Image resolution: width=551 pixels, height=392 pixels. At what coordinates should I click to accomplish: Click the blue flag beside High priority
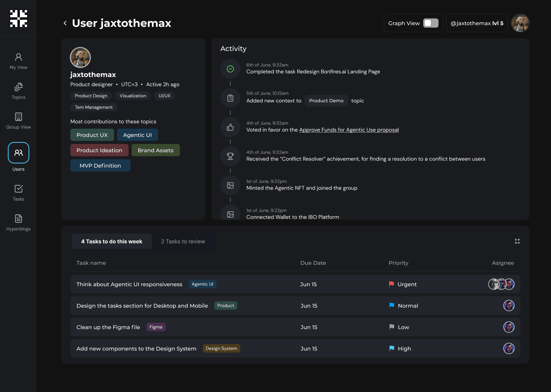click(x=392, y=348)
